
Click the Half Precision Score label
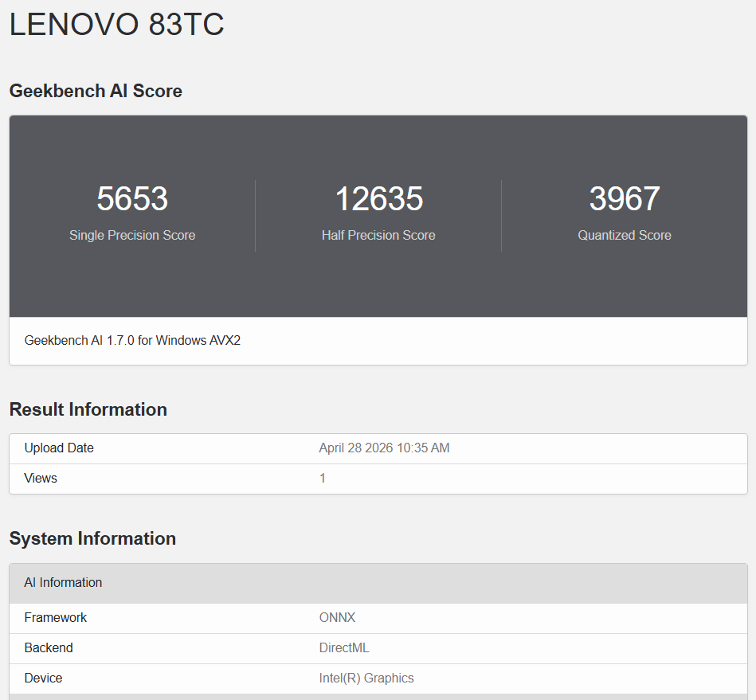pyautogui.click(x=378, y=235)
